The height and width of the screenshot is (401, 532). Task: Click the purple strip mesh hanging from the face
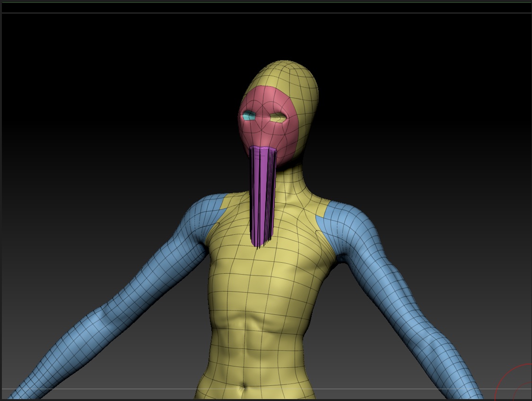tap(263, 197)
